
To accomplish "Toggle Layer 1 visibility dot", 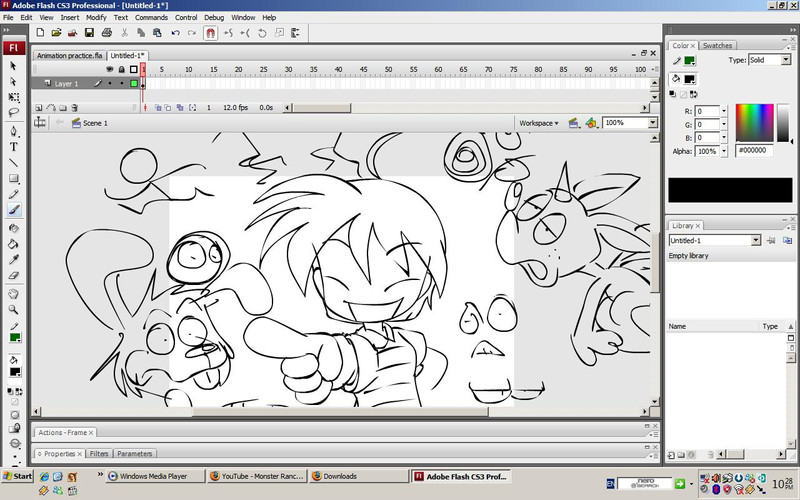I will point(109,83).
